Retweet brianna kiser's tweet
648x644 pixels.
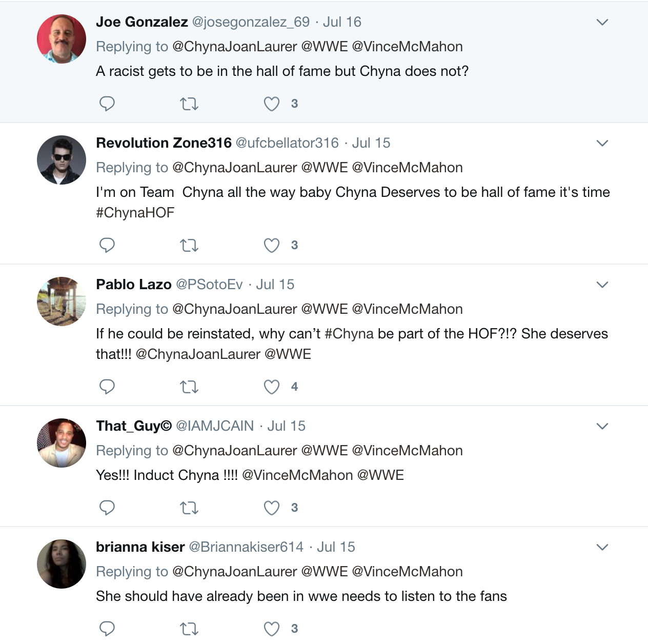point(189,629)
